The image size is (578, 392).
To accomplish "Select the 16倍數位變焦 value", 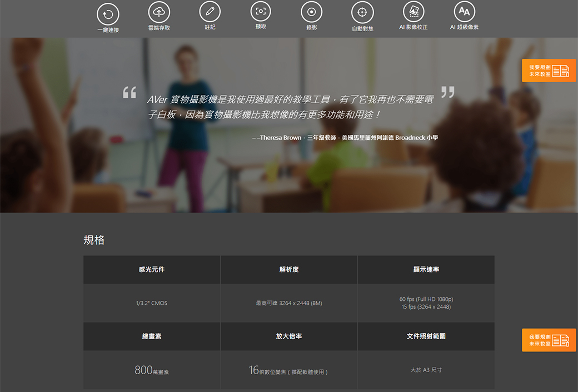I will [x=288, y=370].
